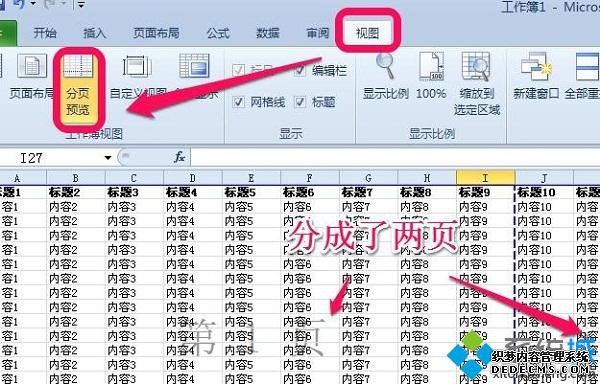Click cell containing 标题9
The height and width of the screenshot is (384, 600).
point(486,192)
